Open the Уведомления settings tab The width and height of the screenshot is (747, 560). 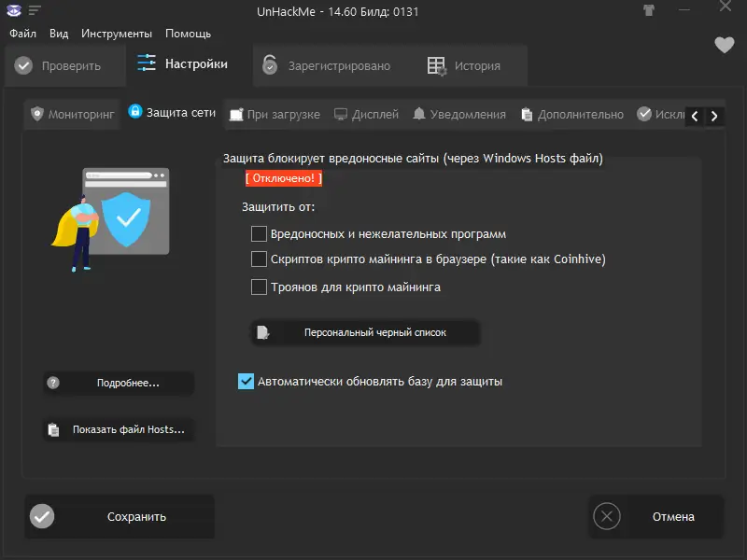click(458, 114)
